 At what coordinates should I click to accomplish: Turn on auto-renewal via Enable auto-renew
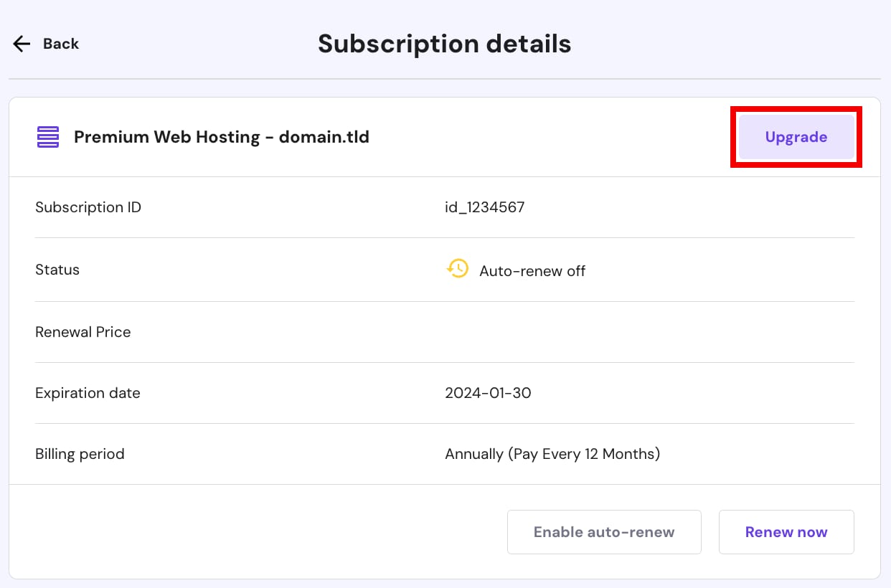point(603,532)
